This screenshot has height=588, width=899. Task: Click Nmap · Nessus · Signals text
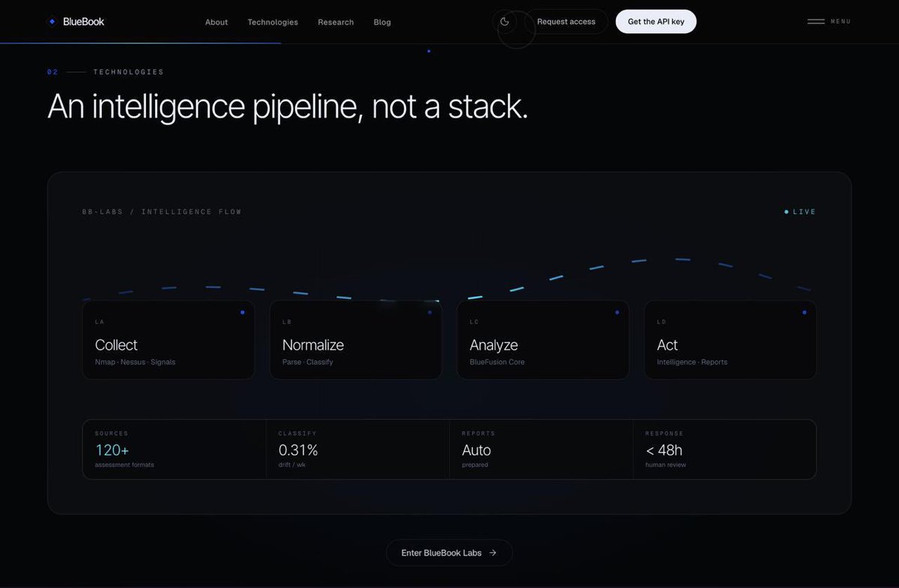135,362
